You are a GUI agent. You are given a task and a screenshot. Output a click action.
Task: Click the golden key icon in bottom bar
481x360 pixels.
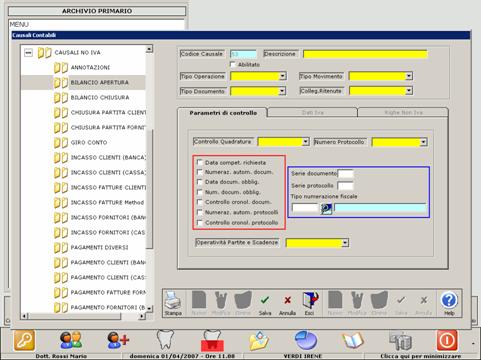pyautogui.click(x=24, y=340)
